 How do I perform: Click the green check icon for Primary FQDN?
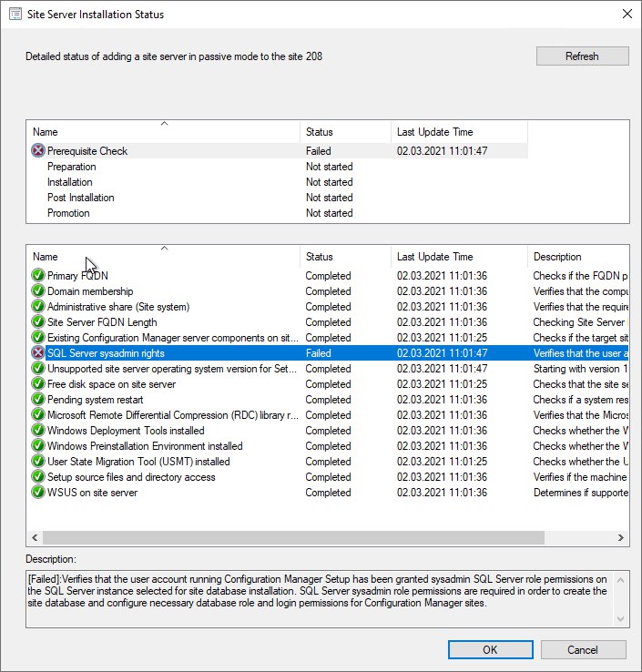(38, 275)
